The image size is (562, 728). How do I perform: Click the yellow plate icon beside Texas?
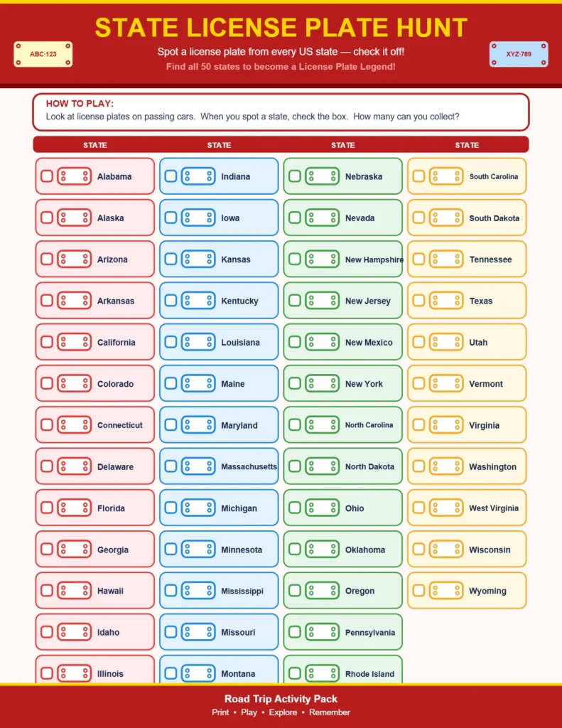point(446,301)
